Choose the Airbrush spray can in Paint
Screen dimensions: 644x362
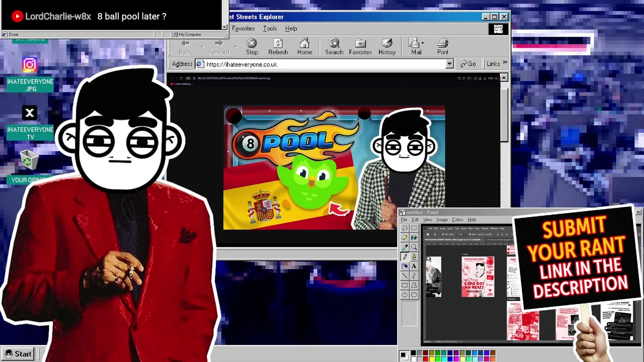point(405,266)
